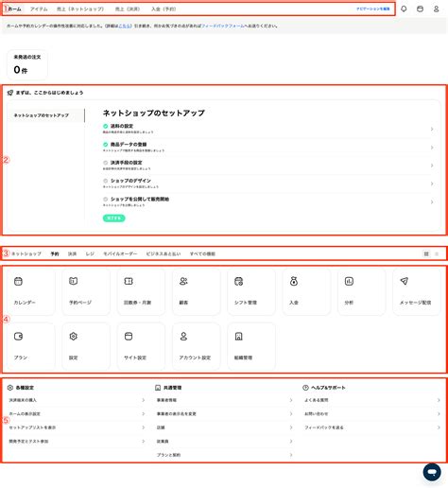The height and width of the screenshot is (488, 448).
Task: Select the ホーム tab
Action: pyautogui.click(x=15, y=9)
